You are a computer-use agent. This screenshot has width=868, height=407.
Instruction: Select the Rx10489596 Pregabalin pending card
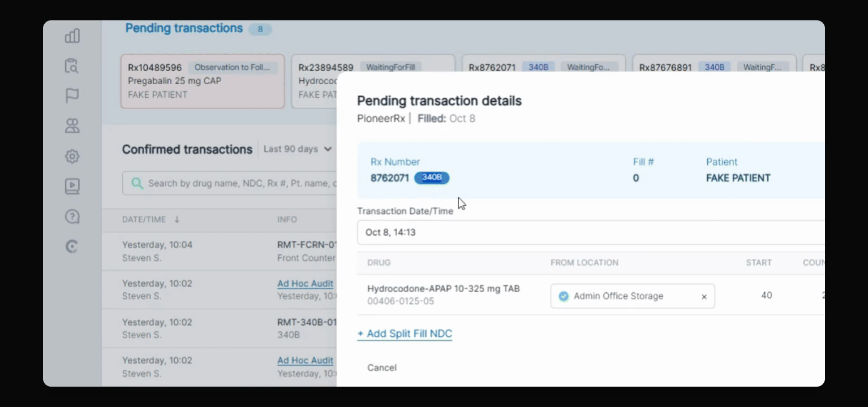click(x=203, y=81)
